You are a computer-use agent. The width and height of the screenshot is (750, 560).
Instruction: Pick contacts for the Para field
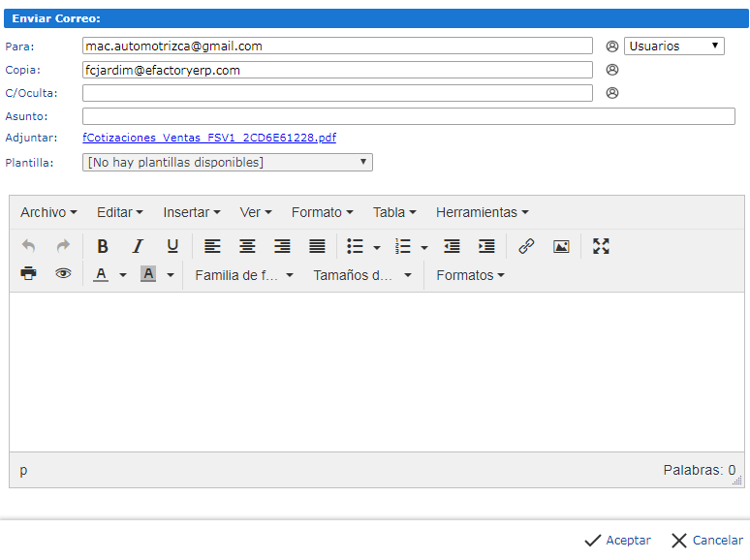(612, 47)
